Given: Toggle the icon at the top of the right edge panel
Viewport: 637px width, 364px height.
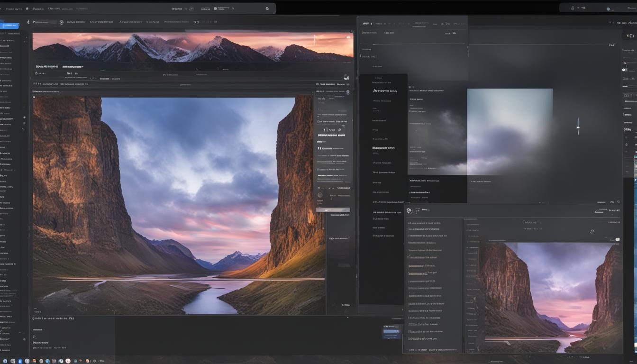Looking at the screenshot, I should point(630,36).
